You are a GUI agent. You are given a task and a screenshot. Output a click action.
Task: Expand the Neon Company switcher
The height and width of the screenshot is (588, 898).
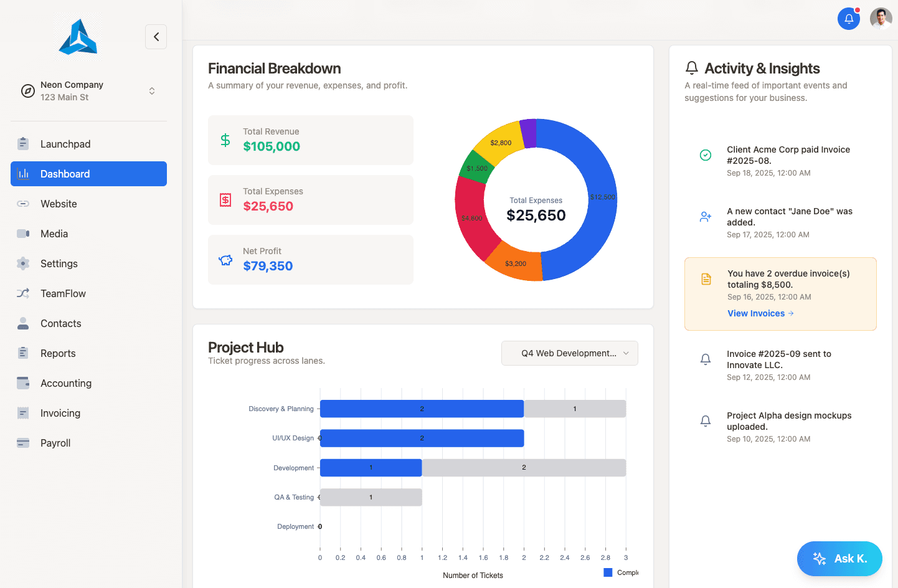click(151, 91)
